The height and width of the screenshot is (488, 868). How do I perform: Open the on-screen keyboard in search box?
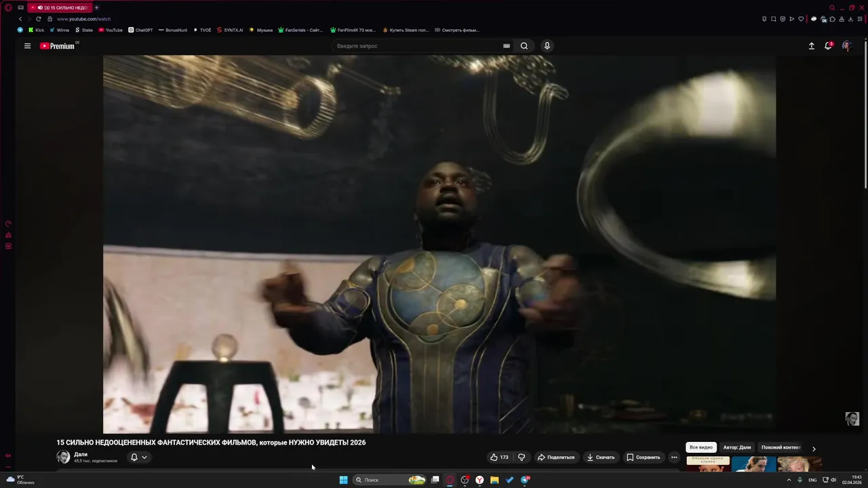506,46
